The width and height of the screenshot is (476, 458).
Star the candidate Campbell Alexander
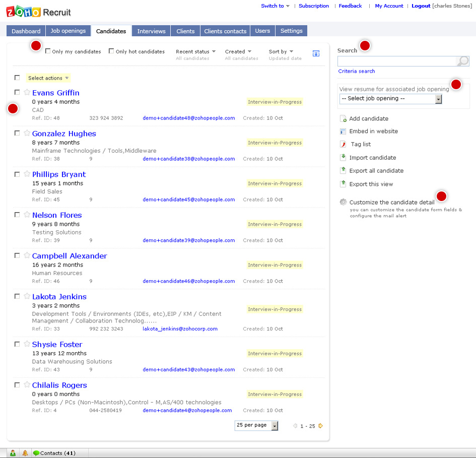27,255
